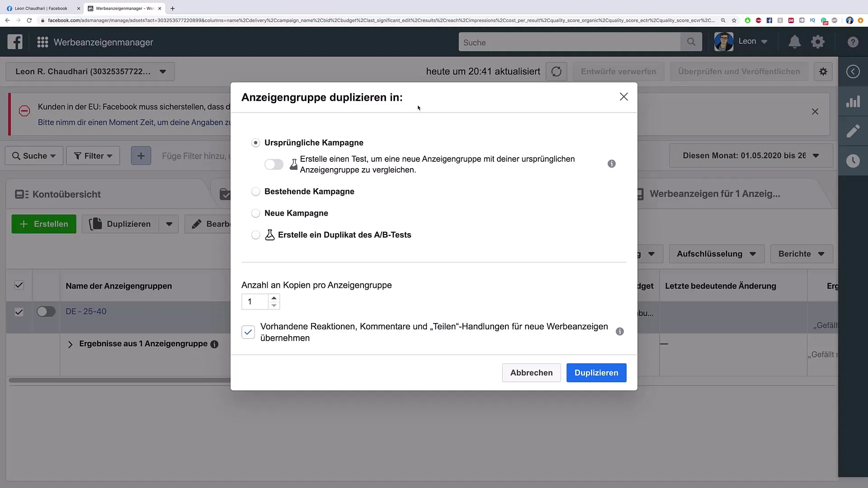Screen dimensions: 868x488
Task: Click the number of copies input field
Action: 255,302
